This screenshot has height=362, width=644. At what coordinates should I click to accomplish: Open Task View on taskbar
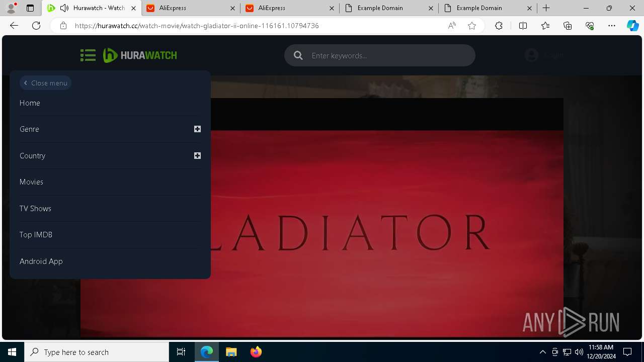(x=181, y=352)
